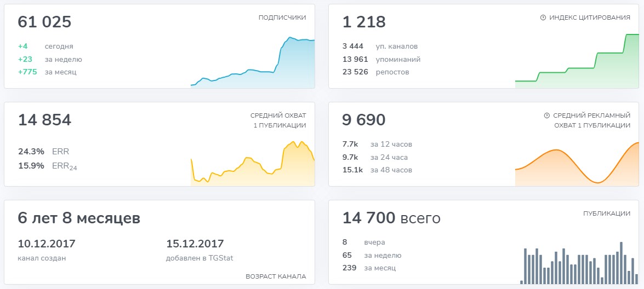This screenshot has width=644, height=289.
Task: Click the info icon beside Индекс цитирования
Action: [x=543, y=18]
